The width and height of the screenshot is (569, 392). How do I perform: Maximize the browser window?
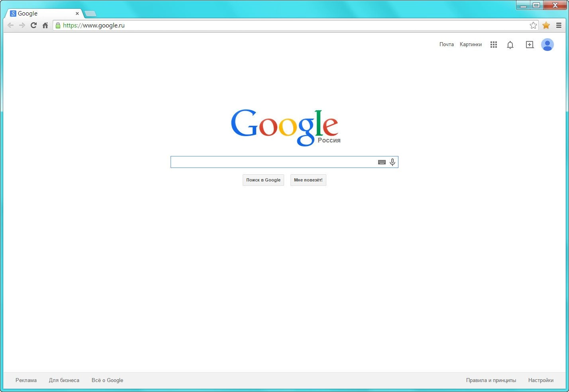pos(536,5)
